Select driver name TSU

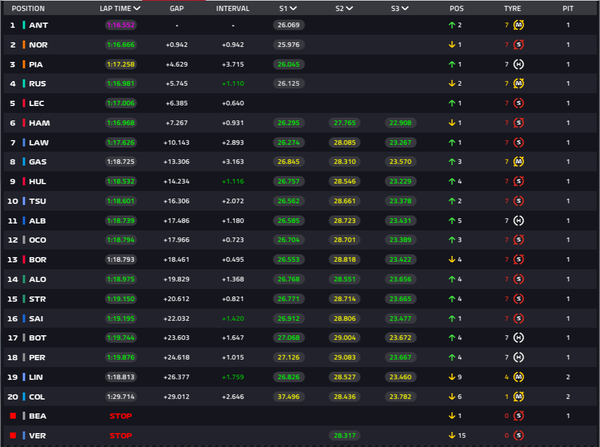[38, 201]
